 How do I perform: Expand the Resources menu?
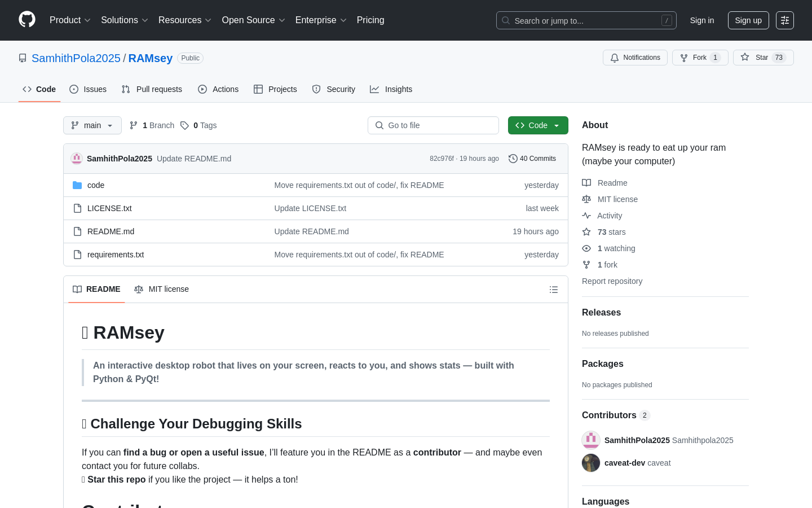(x=185, y=20)
